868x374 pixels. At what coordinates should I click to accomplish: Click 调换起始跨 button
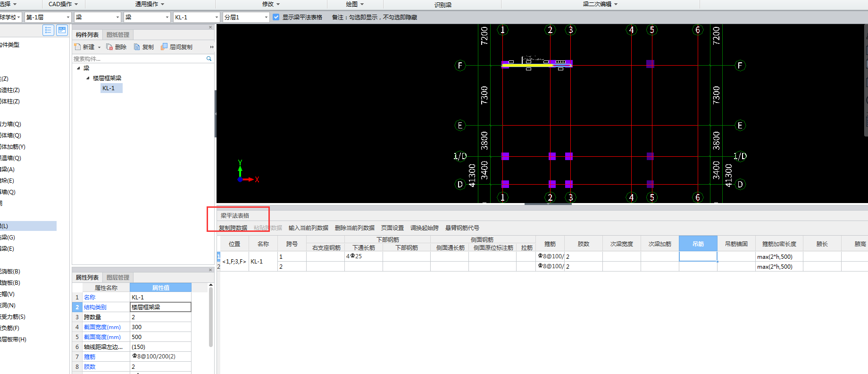(425, 228)
